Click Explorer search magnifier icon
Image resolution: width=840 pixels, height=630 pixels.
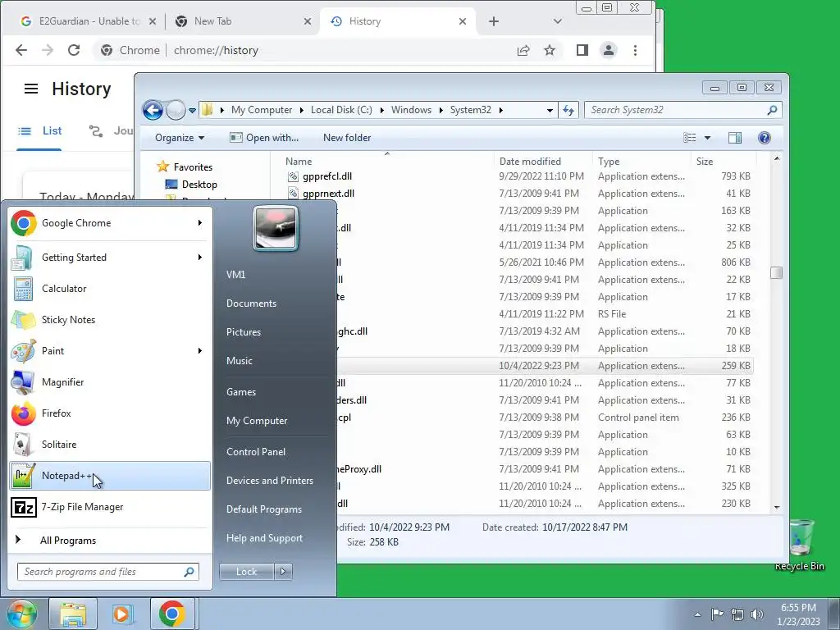point(772,110)
